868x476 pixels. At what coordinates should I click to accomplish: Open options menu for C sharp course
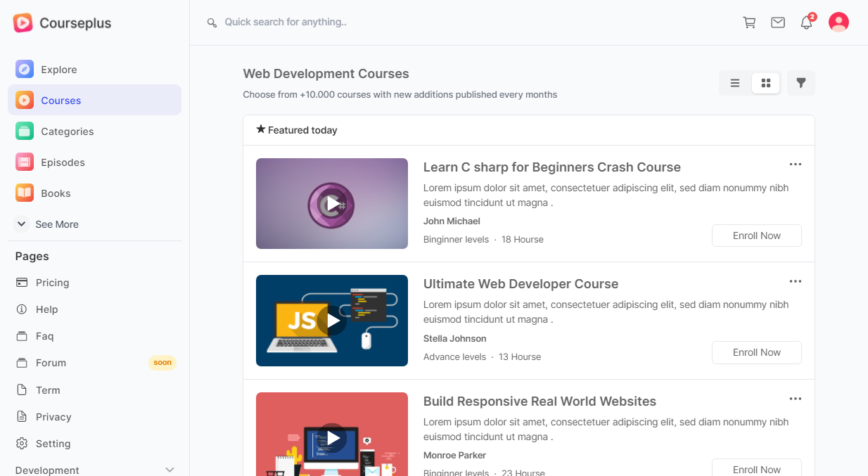(x=795, y=165)
